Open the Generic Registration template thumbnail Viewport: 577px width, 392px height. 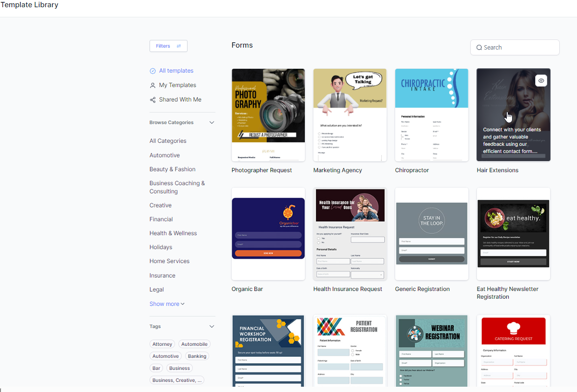coord(432,234)
